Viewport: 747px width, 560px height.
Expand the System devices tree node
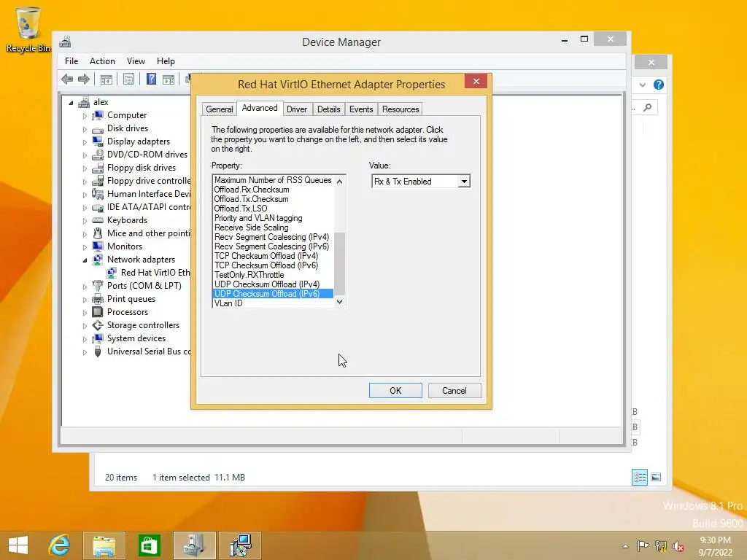[x=85, y=339]
